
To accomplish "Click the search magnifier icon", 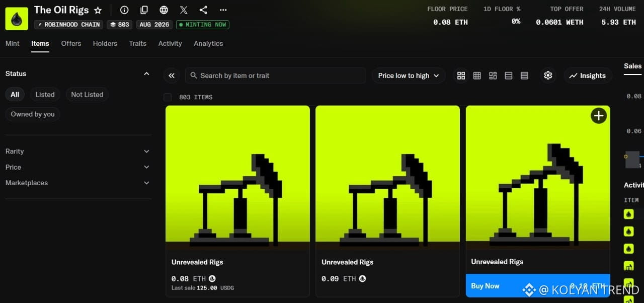I will coord(194,75).
